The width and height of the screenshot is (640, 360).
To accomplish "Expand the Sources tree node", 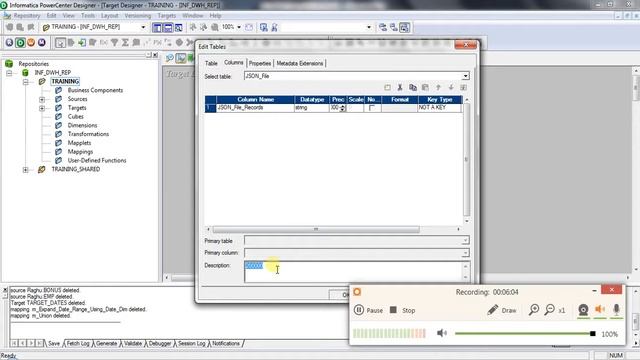I will (x=42, y=99).
